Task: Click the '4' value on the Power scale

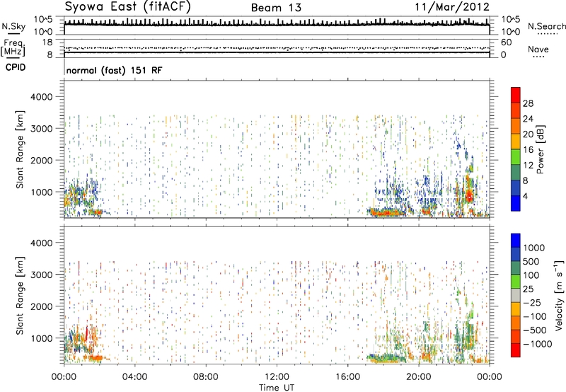Action: [525, 196]
